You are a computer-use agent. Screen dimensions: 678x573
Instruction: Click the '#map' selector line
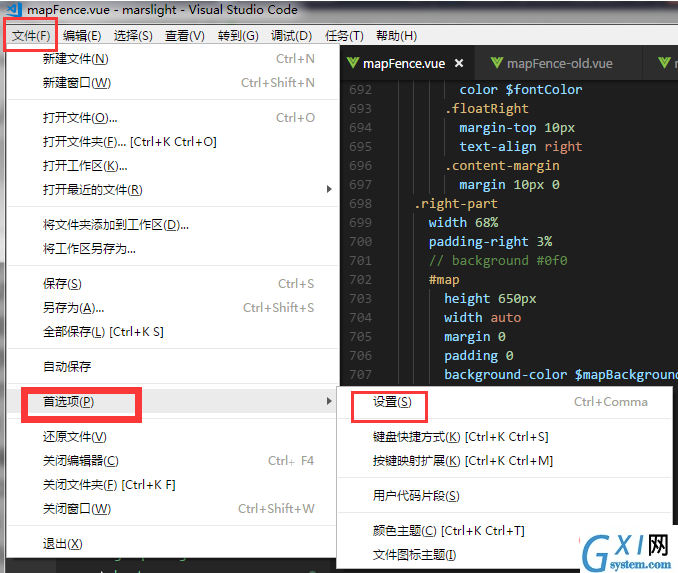pyautogui.click(x=444, y=280)
